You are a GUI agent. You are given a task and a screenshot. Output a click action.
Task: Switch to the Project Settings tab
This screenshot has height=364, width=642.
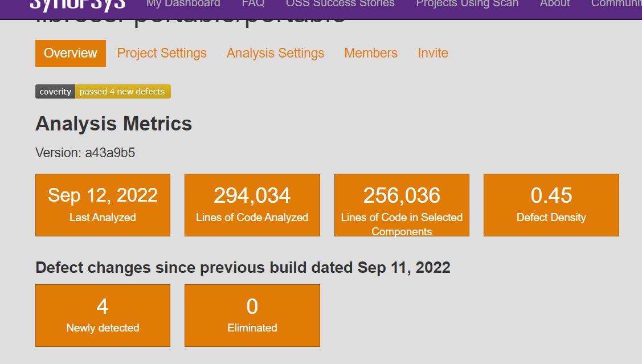point(162,53)
